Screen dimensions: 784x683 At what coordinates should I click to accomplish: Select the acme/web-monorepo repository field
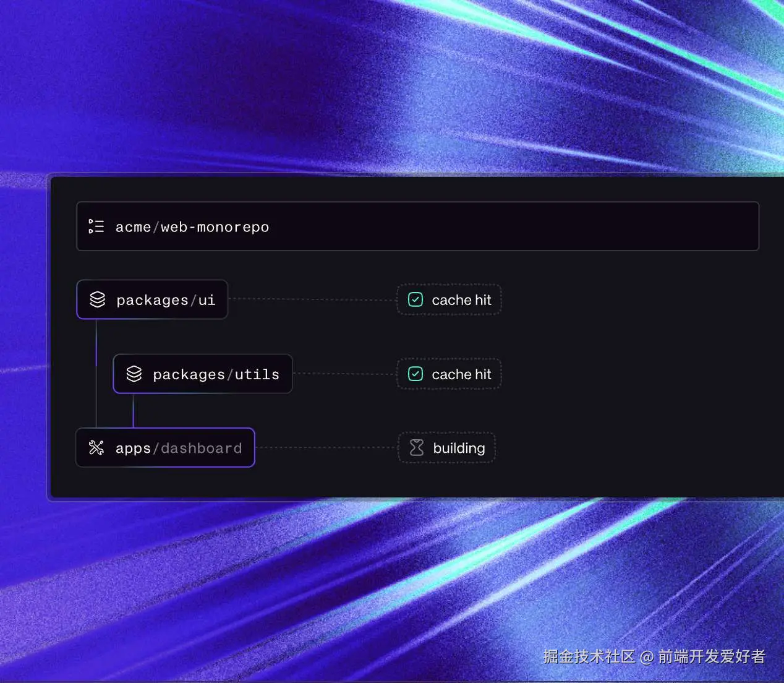coord(417,226)
